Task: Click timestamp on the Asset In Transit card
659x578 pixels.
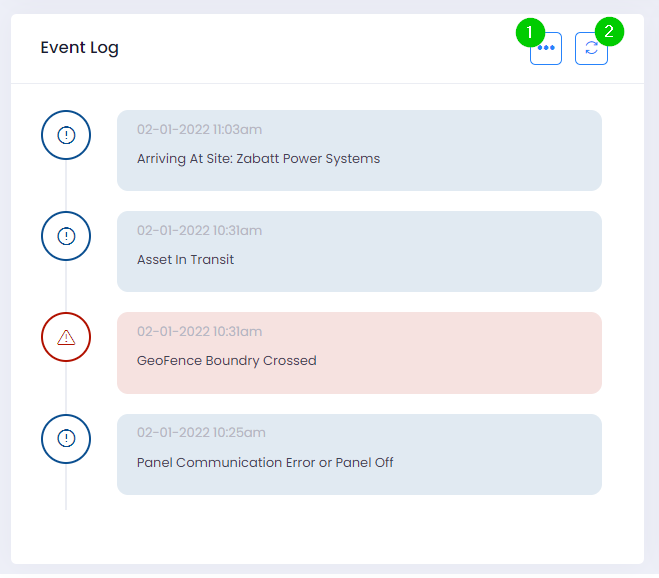Action: click(199, 231)
